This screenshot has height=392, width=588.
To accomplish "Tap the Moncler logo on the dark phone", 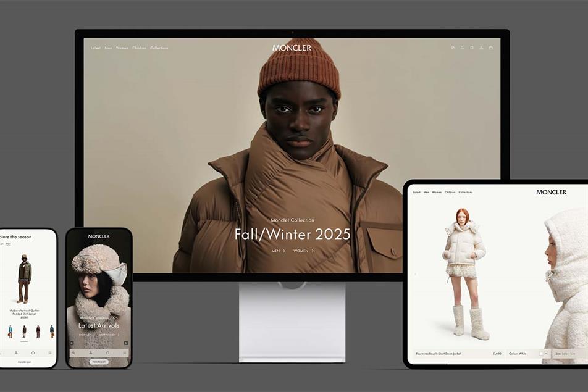I will tap(99, 236).
